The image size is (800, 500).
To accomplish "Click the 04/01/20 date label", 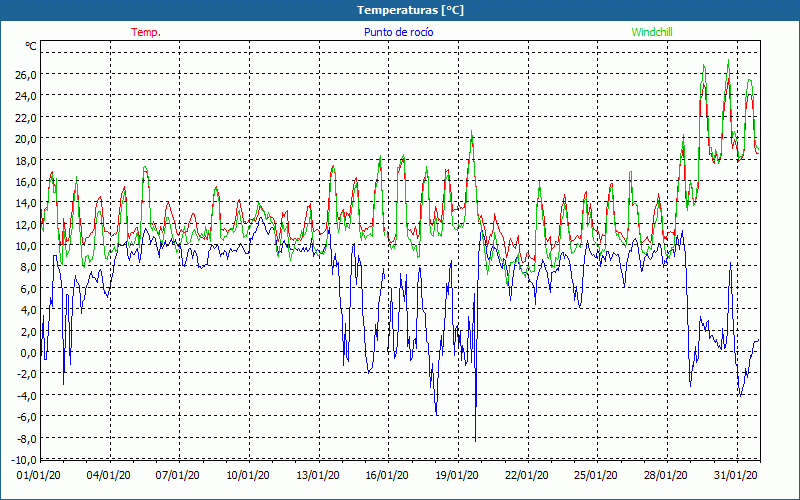I will [108, 476].
